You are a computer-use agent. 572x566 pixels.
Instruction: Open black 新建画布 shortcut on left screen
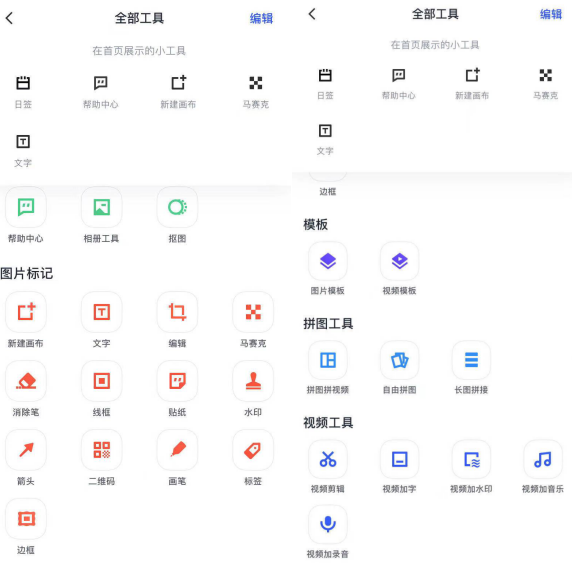pos(178,92)
